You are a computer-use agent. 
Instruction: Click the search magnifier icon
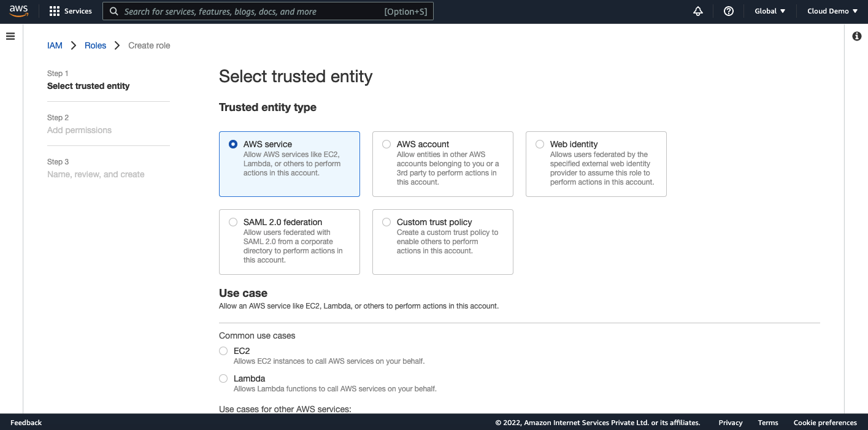[113, 11]
